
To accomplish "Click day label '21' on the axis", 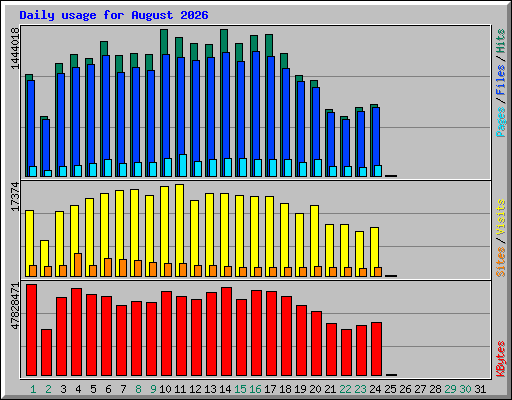I will coord(330,389).
